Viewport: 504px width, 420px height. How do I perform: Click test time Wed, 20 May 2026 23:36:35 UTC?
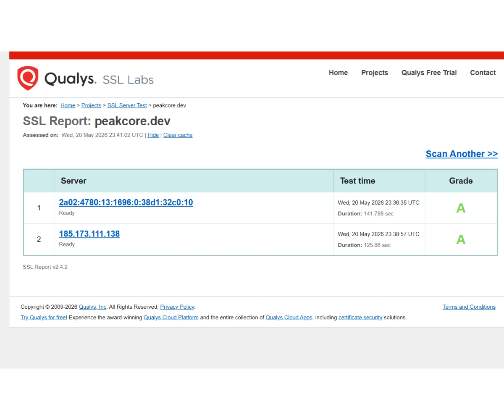pyautogui.click(x=378, y=202)
